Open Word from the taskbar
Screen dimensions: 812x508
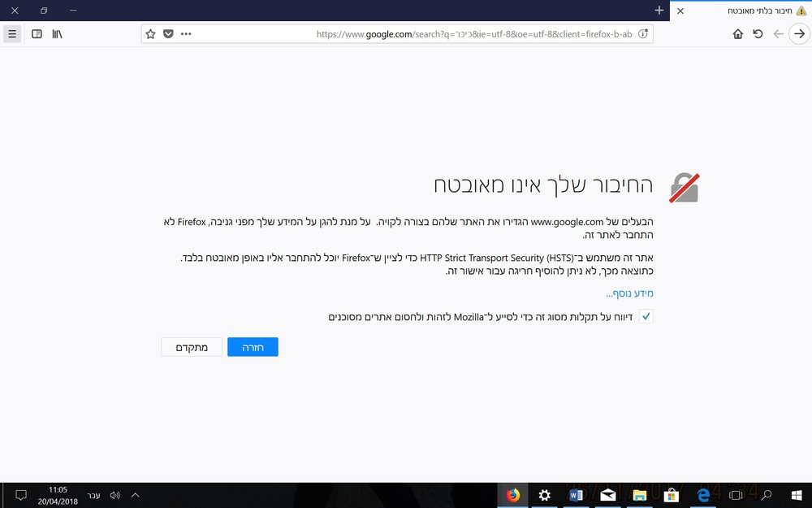(x=576, y=496)
